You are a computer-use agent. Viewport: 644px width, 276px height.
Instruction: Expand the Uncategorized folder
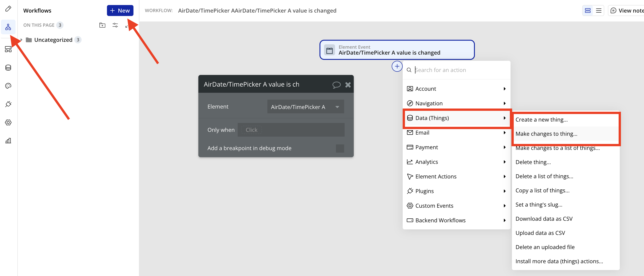[x=21, y=40]
